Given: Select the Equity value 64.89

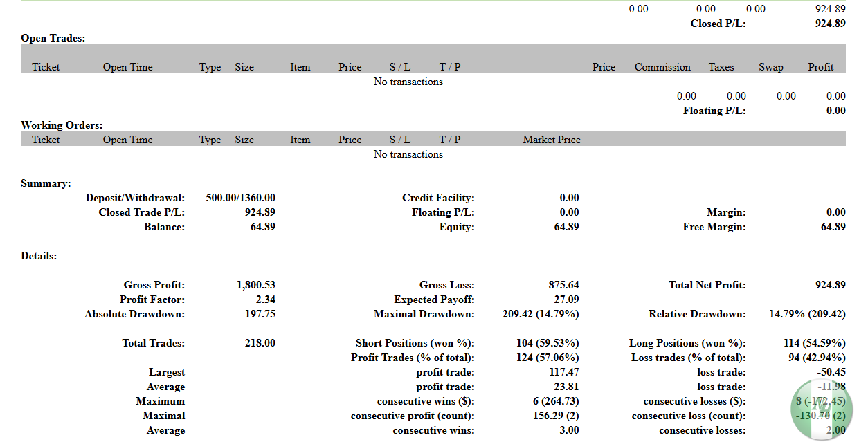Looking at the screenshot, I should pyautogui.click(x=567, y=227).
